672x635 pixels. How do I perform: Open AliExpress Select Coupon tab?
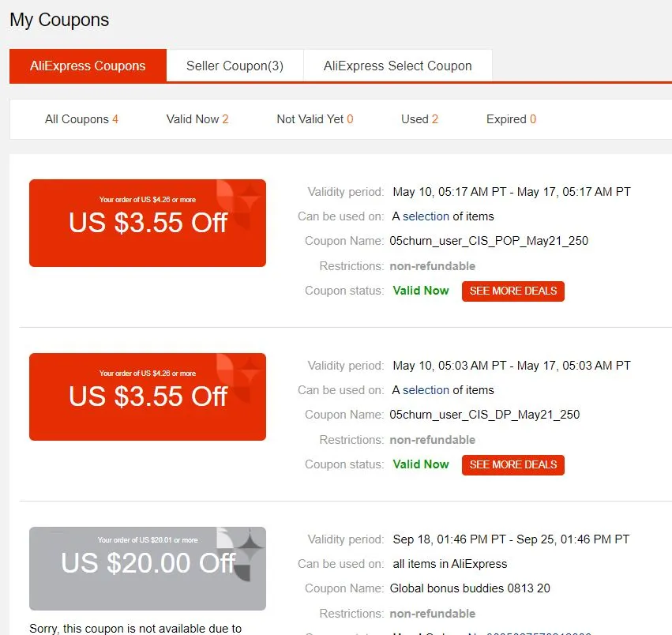pos(398,66)
